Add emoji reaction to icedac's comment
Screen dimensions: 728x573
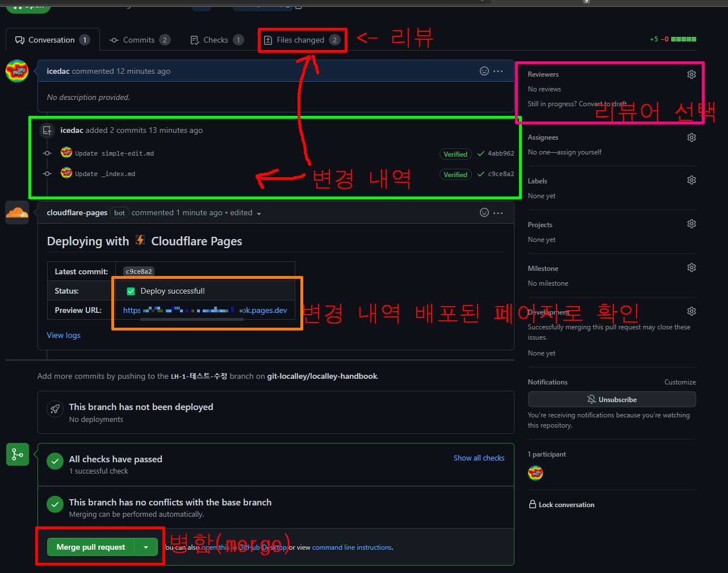(484, 71)
